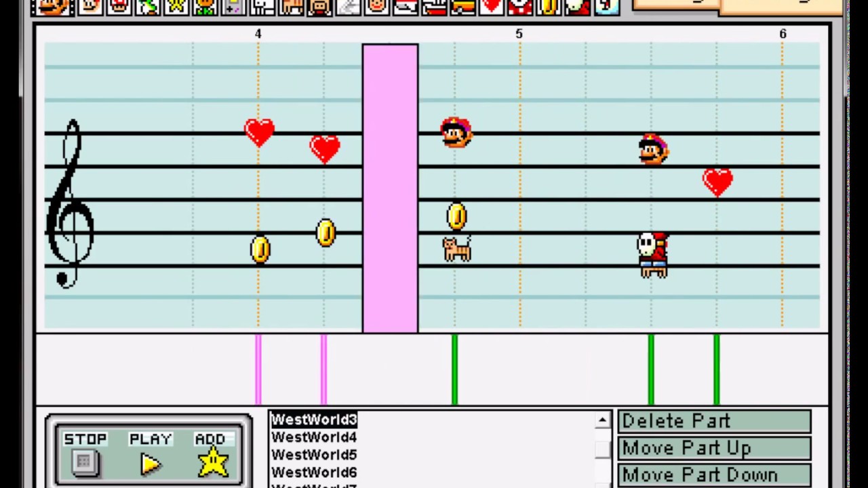Click the Mario note above the Shy Guy

click(653, 150)
